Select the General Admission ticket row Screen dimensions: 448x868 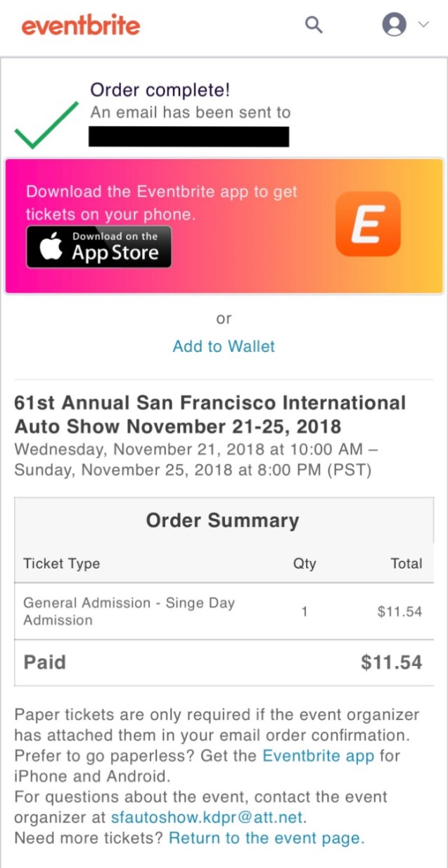click(x=224, y=611)
